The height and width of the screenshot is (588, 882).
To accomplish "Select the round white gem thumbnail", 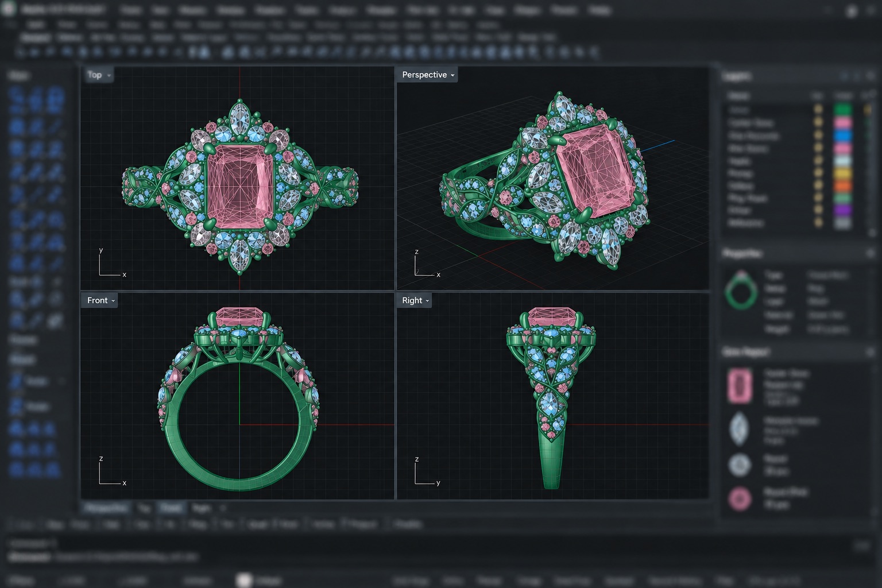I will [740, 465].
